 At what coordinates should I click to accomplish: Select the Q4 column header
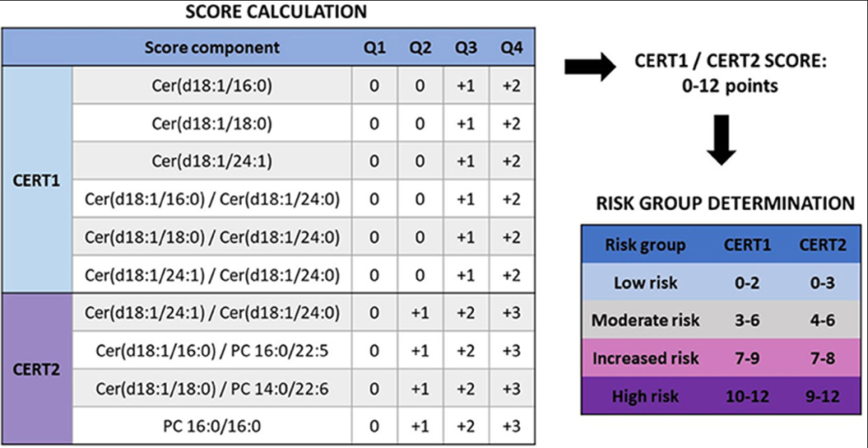click(x=512, y=47)
